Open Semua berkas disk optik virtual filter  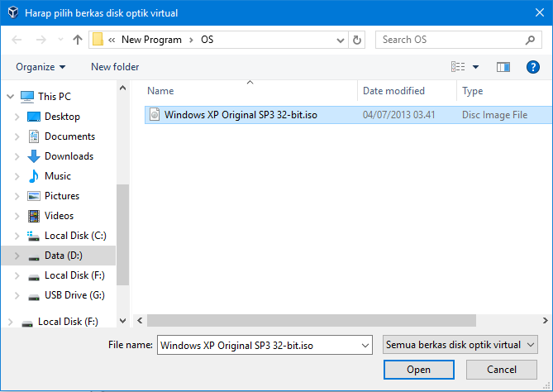[460, 345]
